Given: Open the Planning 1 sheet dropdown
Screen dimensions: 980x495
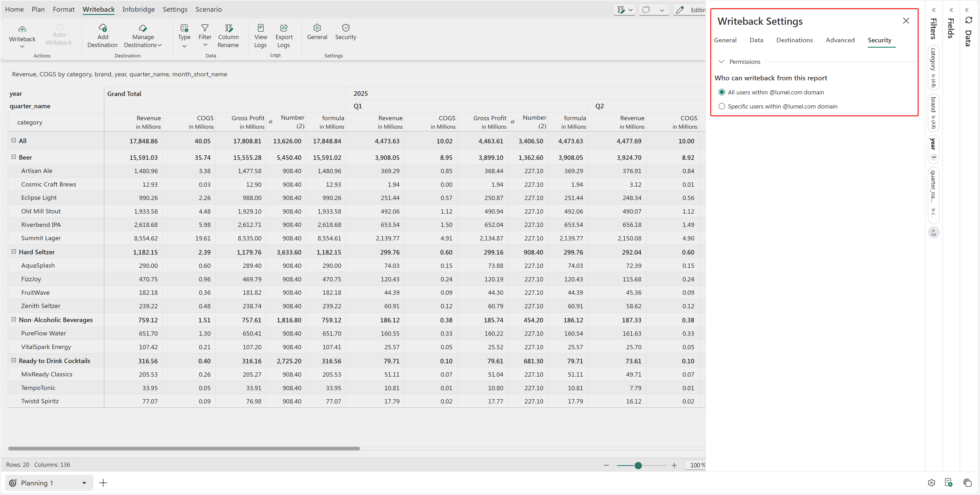Looking at the screenshot, I should pyautogui.click(x=84, y=483).
